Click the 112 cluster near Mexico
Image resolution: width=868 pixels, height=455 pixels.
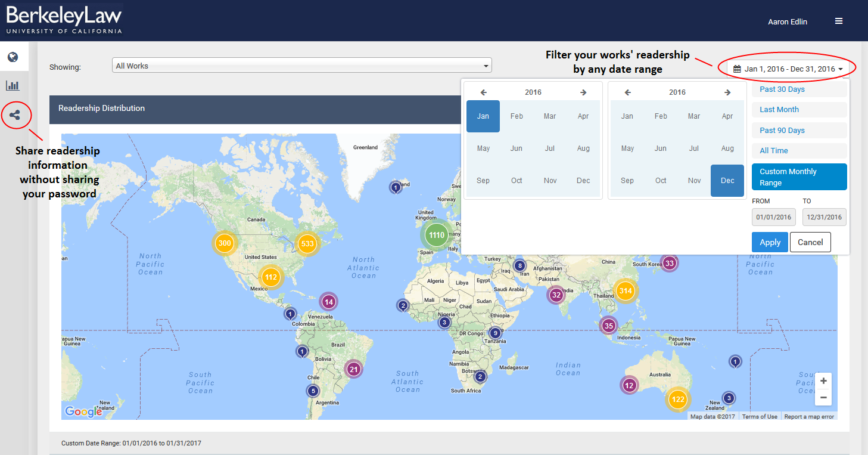point(271,277)
